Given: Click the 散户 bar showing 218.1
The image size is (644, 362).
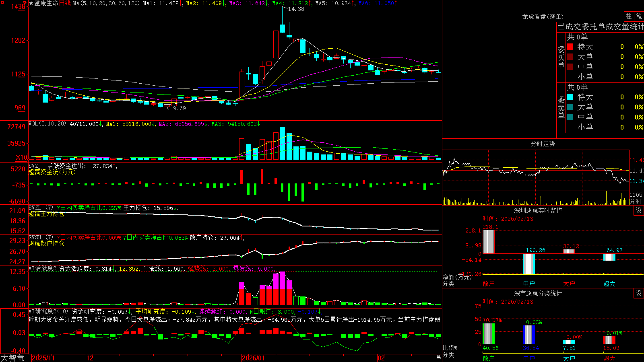Looking at the screenshot, I should tap(489, 242).
